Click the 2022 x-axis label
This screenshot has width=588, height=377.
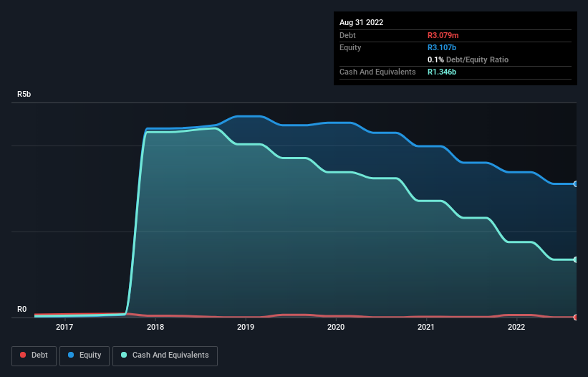pyautogui.click(x=516, y=327)
